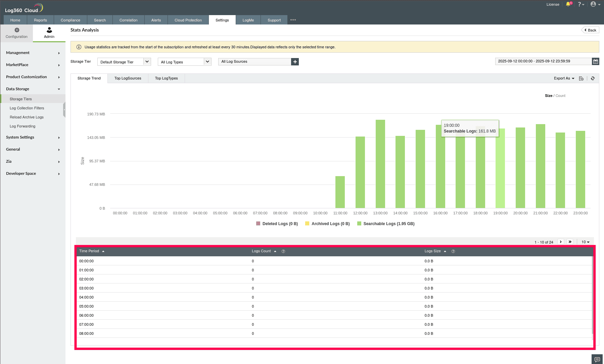The width and height of the screenshot is (604, 364).
Task: Click the plus icon beside All Log Sources
Action: point(295,62)
